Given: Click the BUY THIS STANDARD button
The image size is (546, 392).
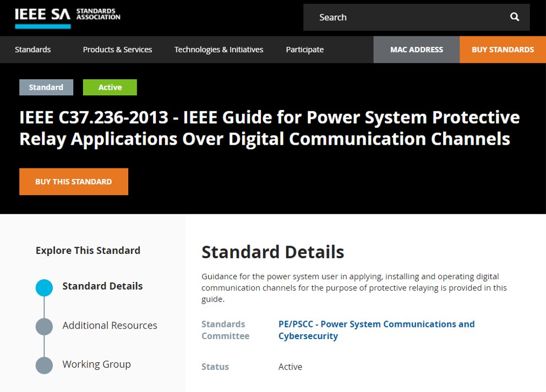Looking at the screenshot, I should point(74,182).
